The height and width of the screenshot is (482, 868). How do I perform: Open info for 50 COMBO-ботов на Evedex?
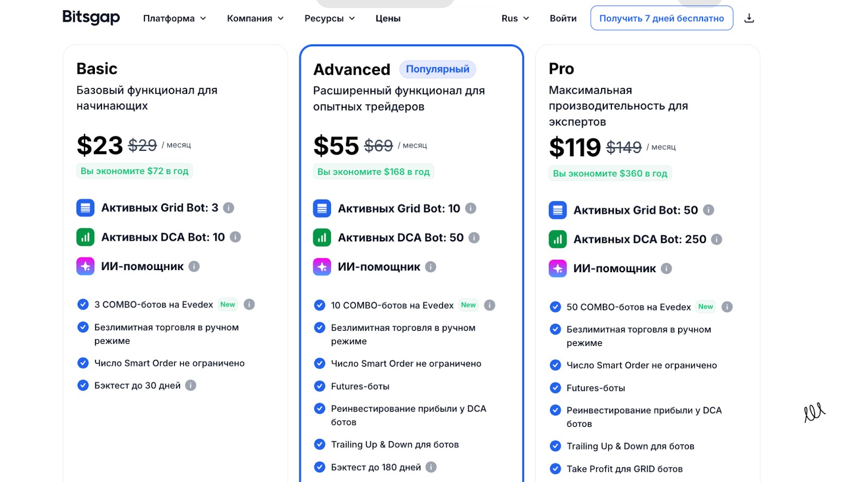coord(727,307)
